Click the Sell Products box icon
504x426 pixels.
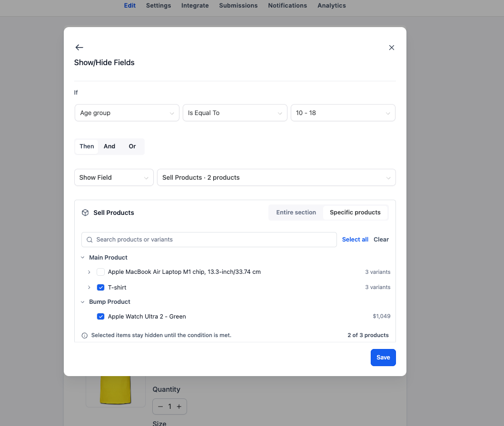coord(85,213)
